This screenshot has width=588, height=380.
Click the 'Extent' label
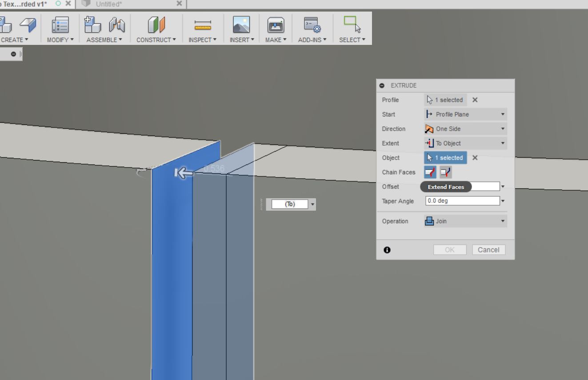pyautogui.click(x=391, y=143)
